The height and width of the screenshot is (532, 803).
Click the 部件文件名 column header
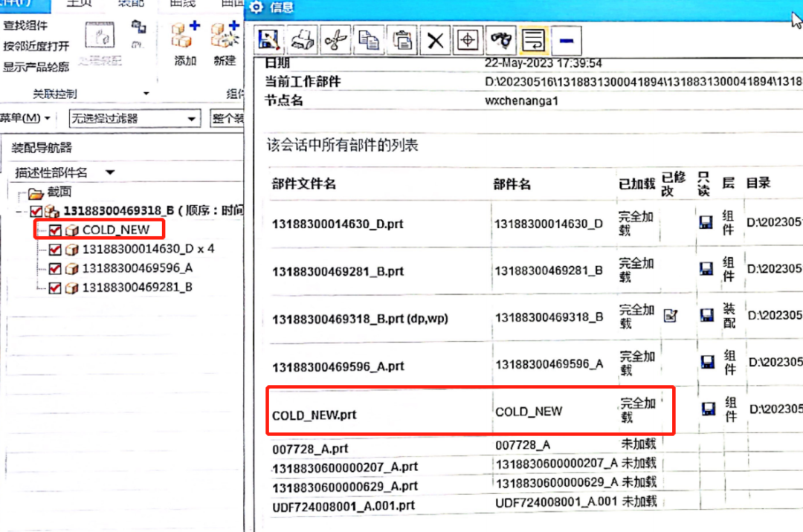point(304,184)
